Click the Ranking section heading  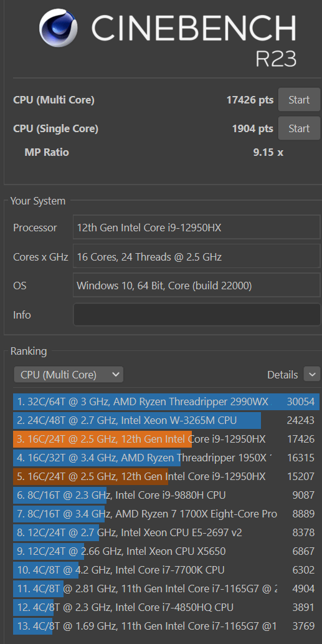pos(29,351)
